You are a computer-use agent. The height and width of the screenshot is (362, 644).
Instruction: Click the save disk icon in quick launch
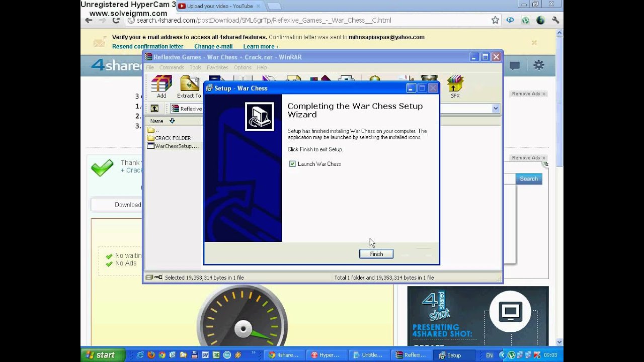coord(194,355)
